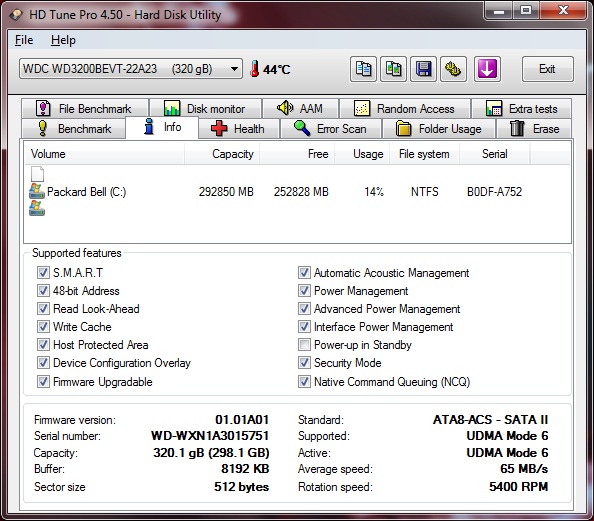Toggle the Automatic Acoustic Management checkbox

click(x=304, y=272)
